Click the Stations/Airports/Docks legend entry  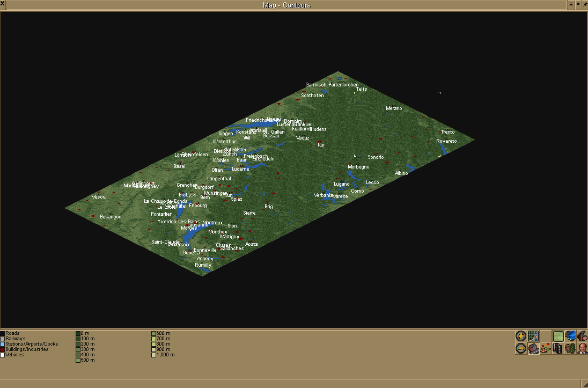click(30, 343)
